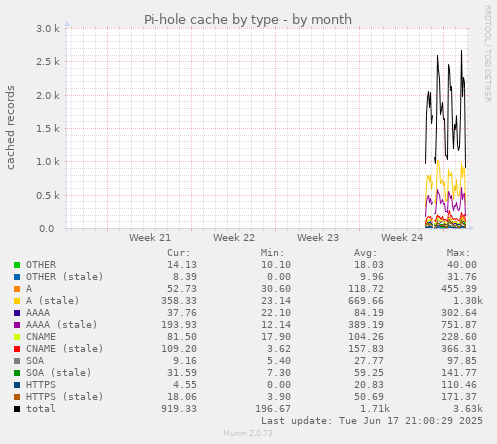This screenshot has height=444, width=497.
Task: Click the 'Cur:' column header
Action: 179,253
